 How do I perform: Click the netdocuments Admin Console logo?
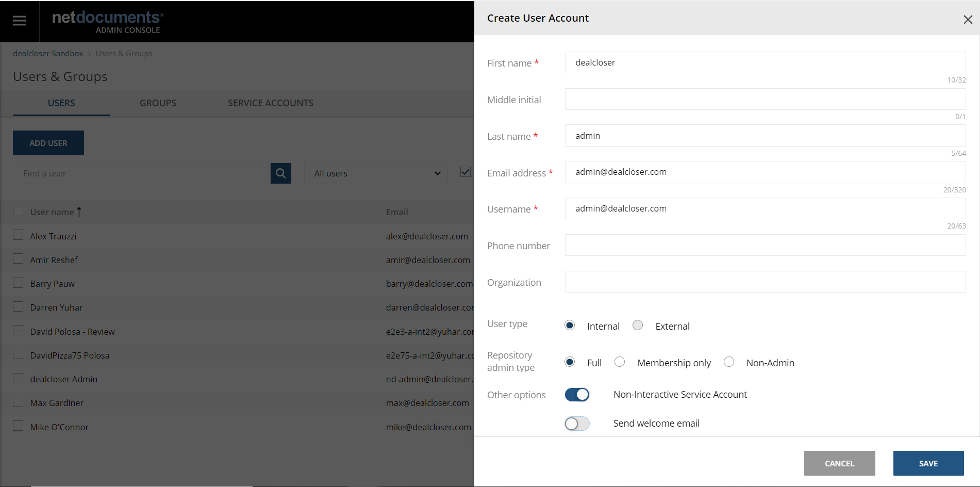[x=108, y=22]
